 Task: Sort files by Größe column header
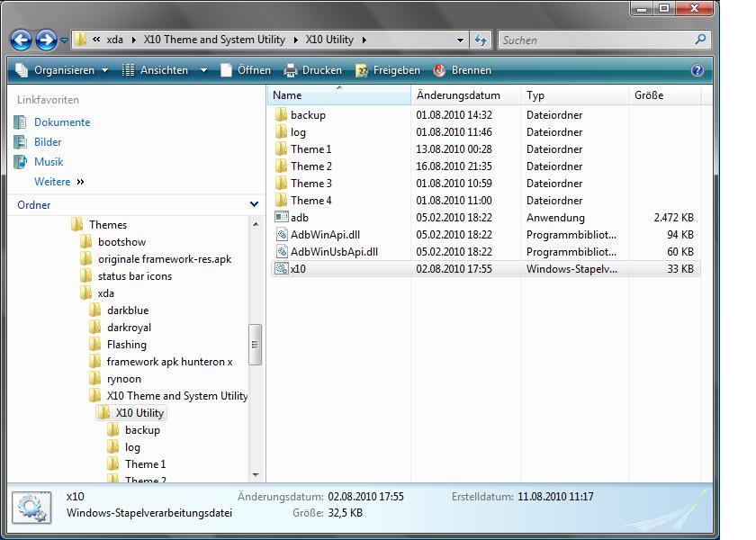[x=665, y=95]
